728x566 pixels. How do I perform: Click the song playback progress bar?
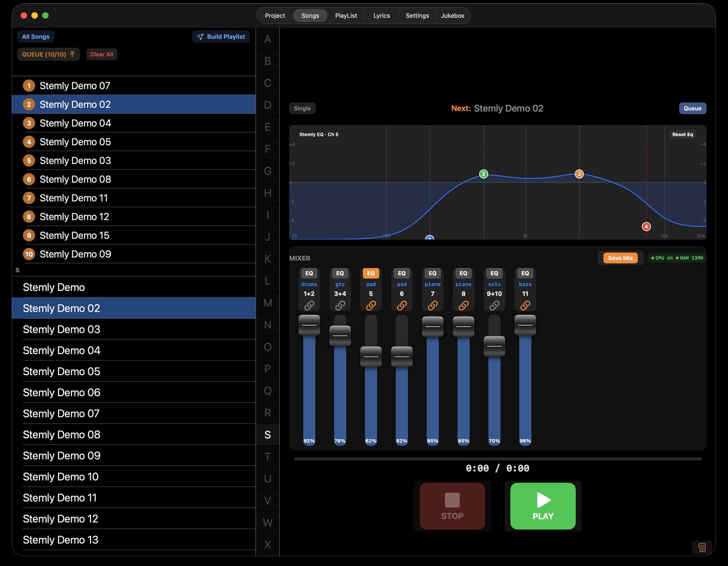click(498, 459)
